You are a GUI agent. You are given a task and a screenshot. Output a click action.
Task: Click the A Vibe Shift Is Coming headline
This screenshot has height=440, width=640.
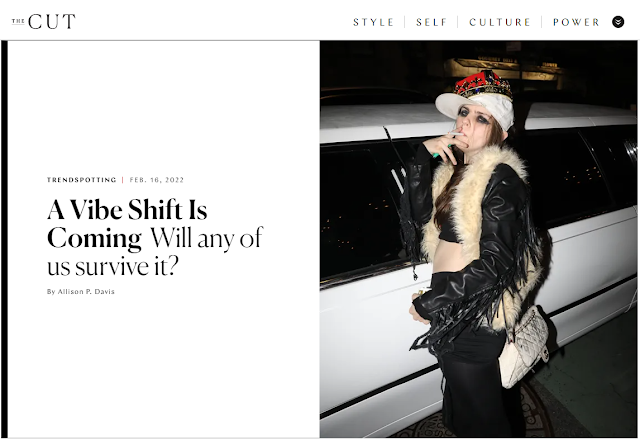tap(127, 224)
